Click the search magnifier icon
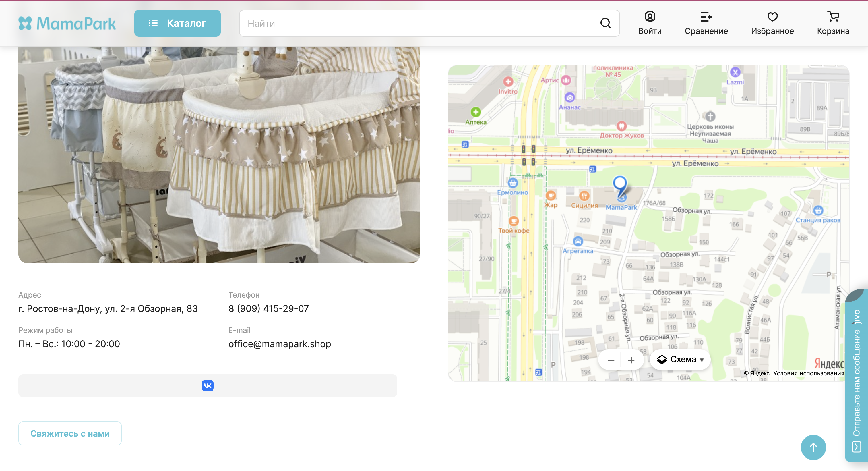The height and width of the screenshot is (471, 868). point(605,23)
